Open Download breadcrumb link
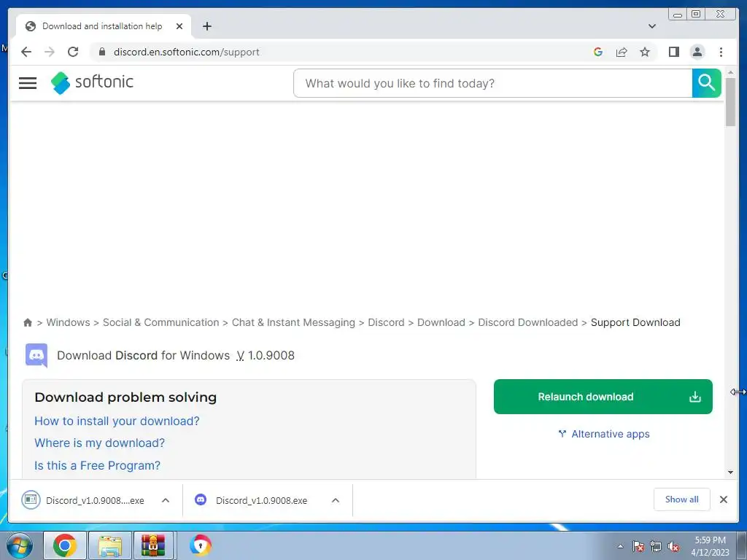The image size is (747, 560). (441, 322)
